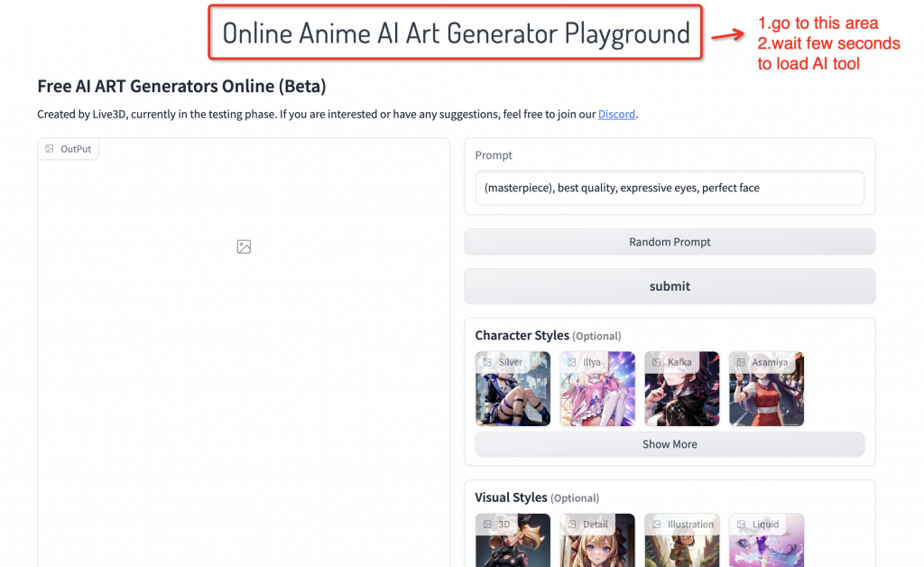Select the 3D visual style thumbnail

(513, 540)
